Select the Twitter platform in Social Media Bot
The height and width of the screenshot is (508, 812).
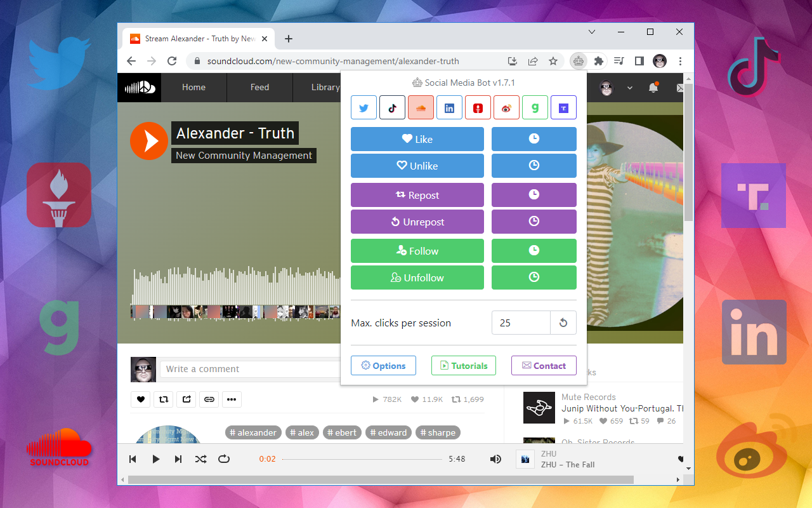363,107
